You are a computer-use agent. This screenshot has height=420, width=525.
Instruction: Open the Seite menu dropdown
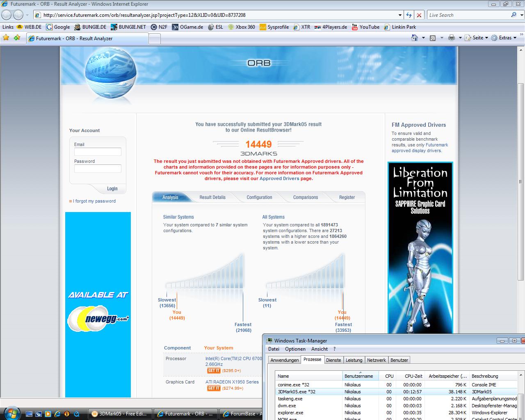point(477,38)
